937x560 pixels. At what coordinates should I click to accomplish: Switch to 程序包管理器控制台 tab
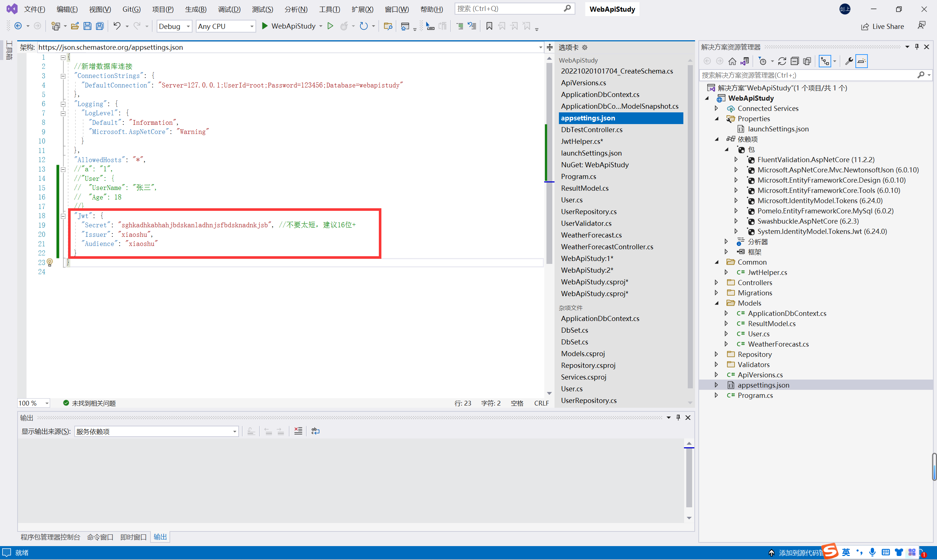[50, 537]
